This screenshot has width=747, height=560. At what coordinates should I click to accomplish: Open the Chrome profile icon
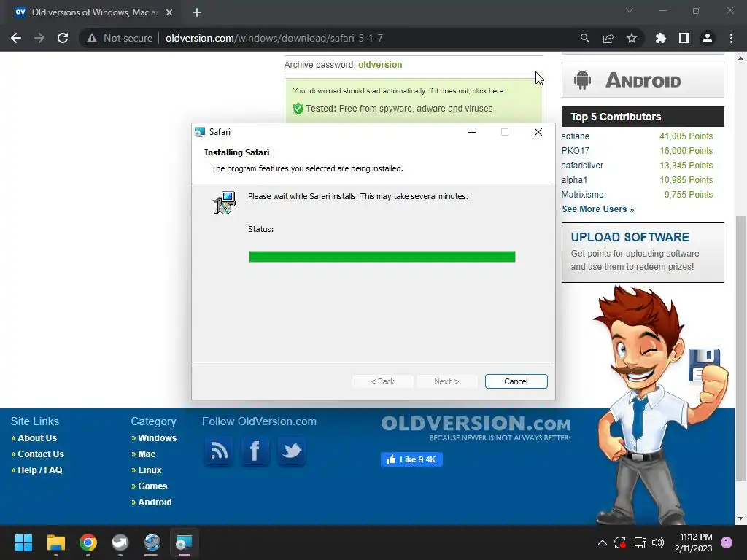(708, 38)
